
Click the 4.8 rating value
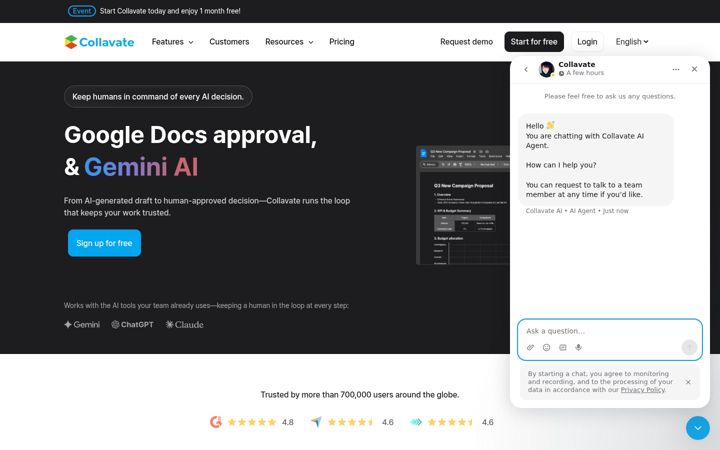point(288,422)
